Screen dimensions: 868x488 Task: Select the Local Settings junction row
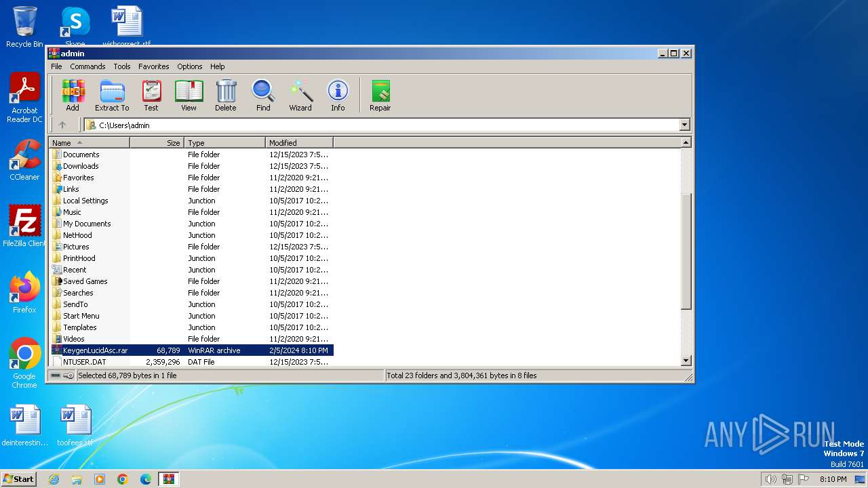tap(191, 201)
